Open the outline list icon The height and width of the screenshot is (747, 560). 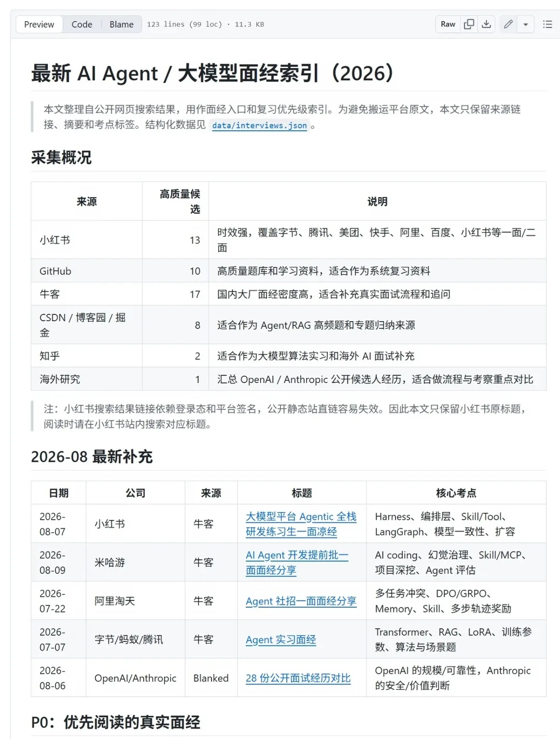(x=548, y=24)
